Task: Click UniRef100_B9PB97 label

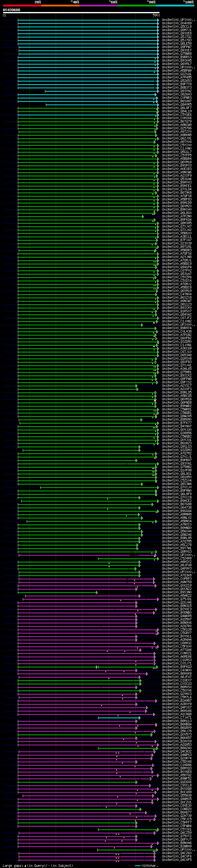Action: (x=177, y=460)
